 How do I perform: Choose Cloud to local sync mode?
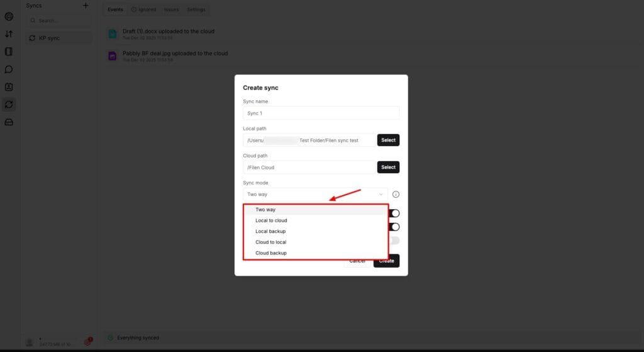pos(316,242)
